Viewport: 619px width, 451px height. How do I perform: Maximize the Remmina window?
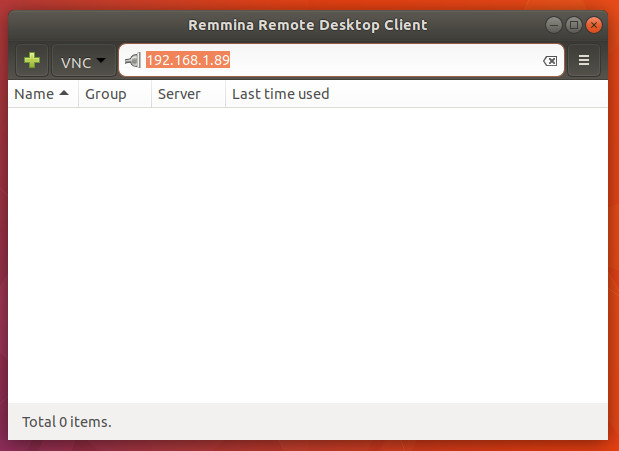pyautogui.click(x=574, y=24)
